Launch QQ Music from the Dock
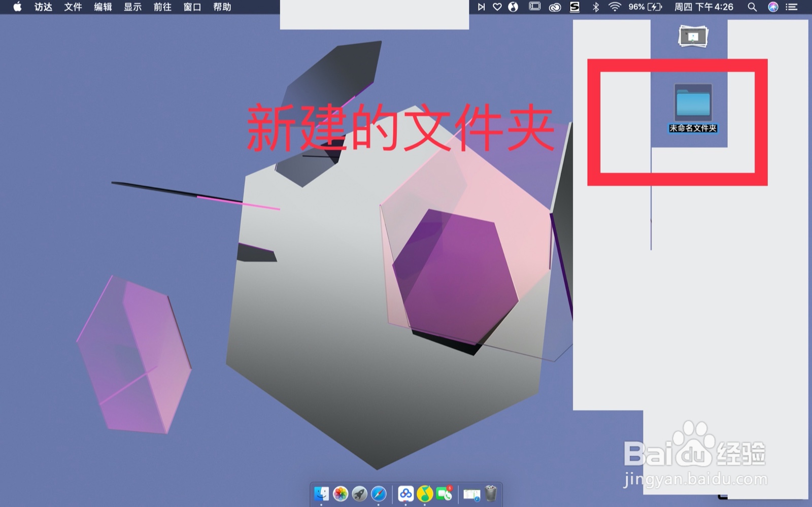 pyautogui.click(x=424, y=494)
